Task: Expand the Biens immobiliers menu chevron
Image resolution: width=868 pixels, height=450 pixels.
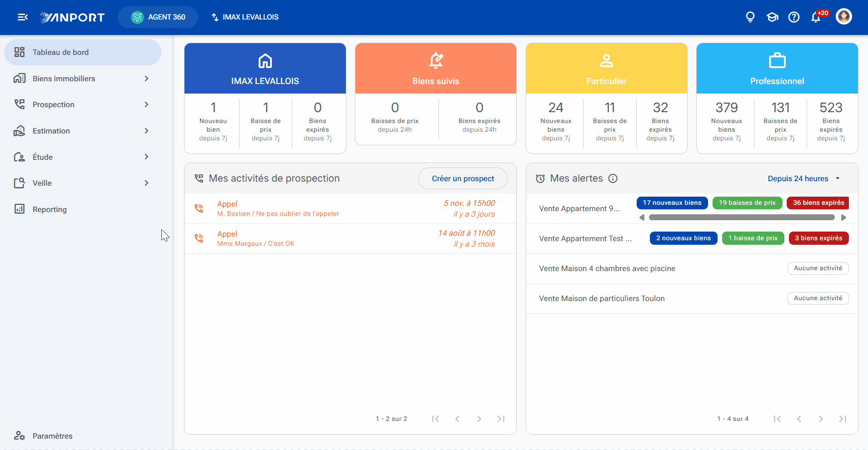Action: [x=146, y=79]
